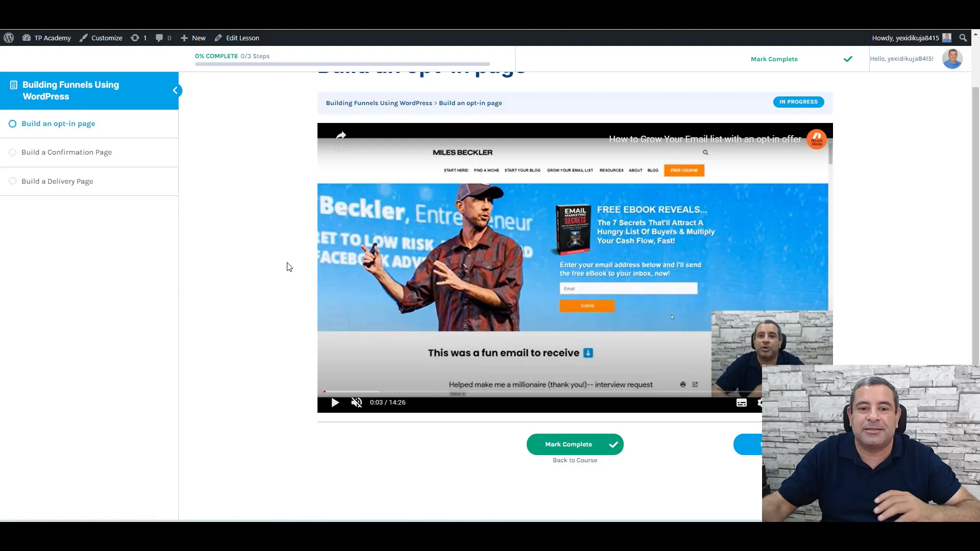The width and height of the screenshot is (980, 551).
Task: Click admin bar search magnifier icon
Action: (x=963, y=38)
